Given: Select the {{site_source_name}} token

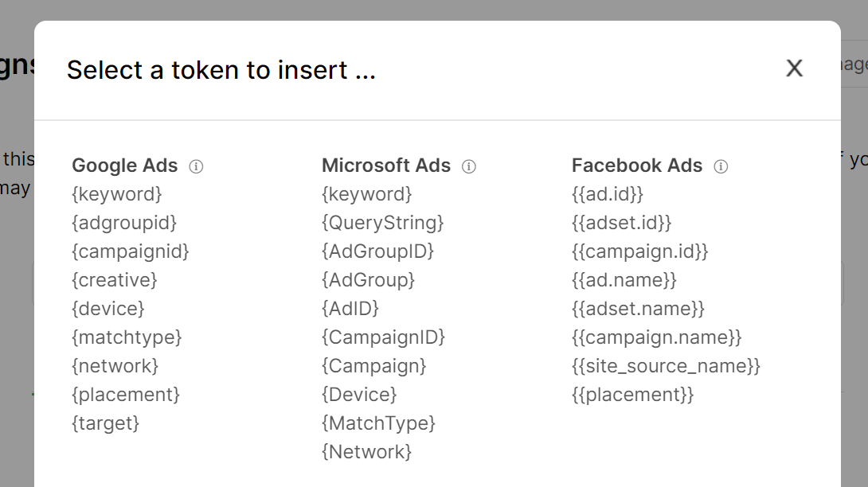Looking at the screenshot, I should coord(666,366).
